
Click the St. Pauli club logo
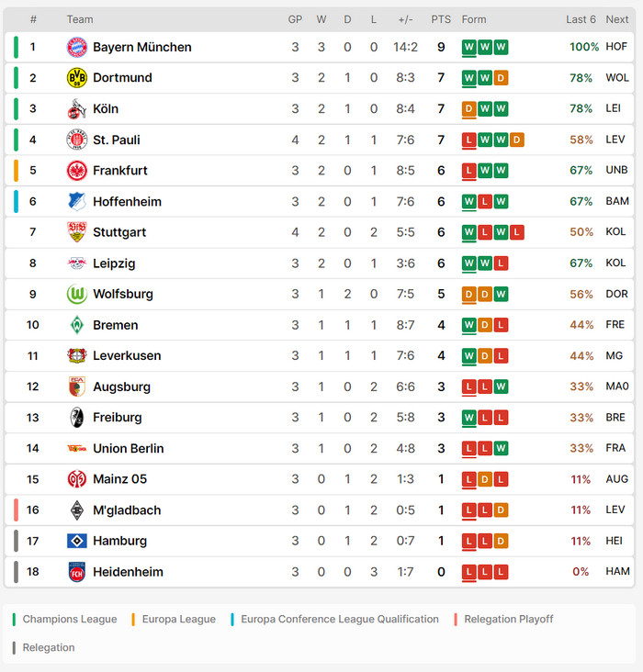pyautogui.click(x=77, y=140)
